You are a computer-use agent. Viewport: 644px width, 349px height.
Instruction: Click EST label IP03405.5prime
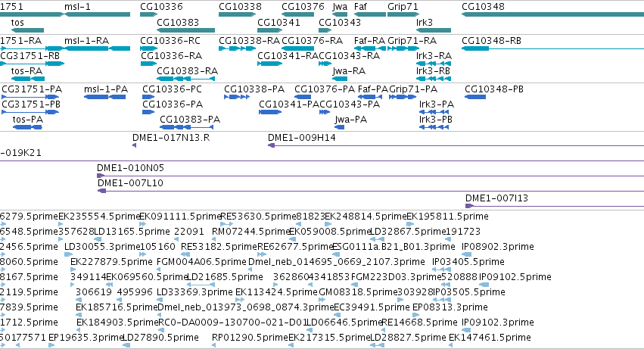coord(468,262)
